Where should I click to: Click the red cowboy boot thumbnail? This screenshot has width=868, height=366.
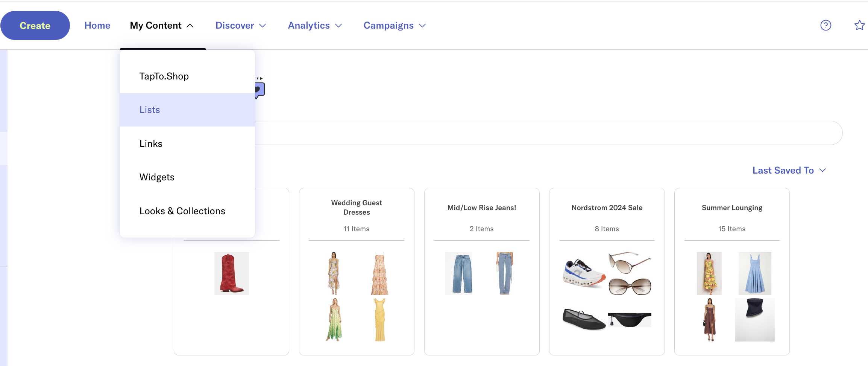(232, 273)
